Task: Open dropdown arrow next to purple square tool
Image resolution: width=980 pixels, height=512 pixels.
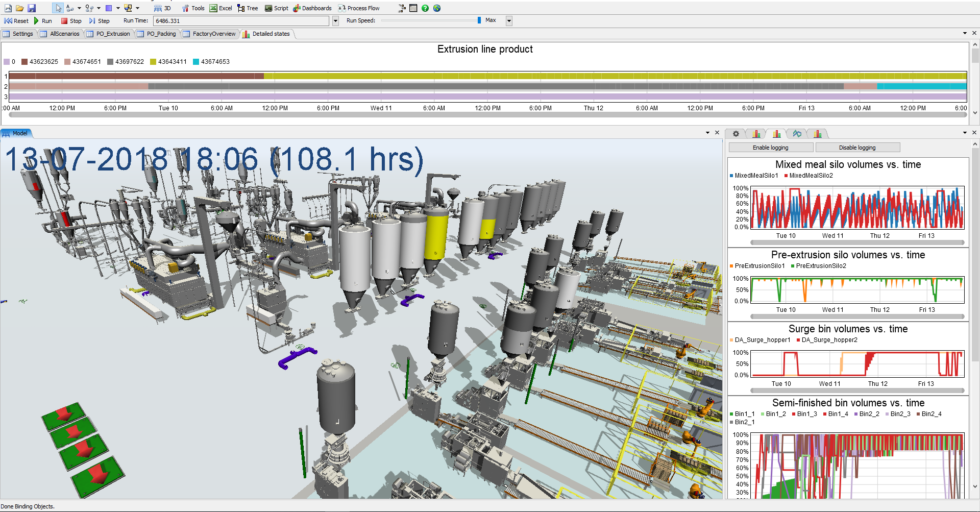Action: click(118, 8)
